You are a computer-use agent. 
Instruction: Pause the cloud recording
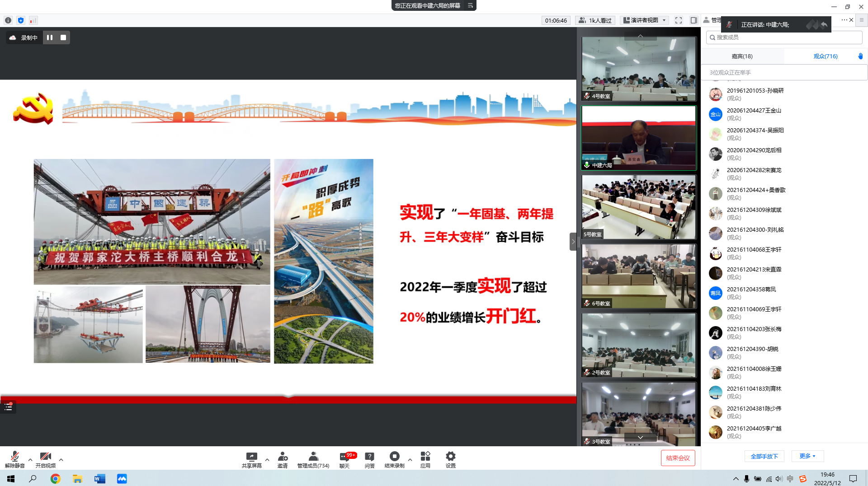pos(50,37)
